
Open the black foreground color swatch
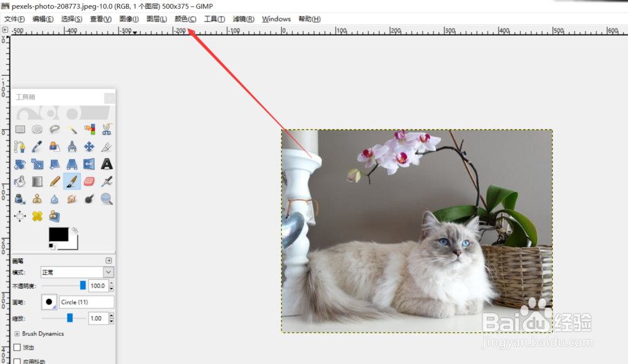(58, 235)
